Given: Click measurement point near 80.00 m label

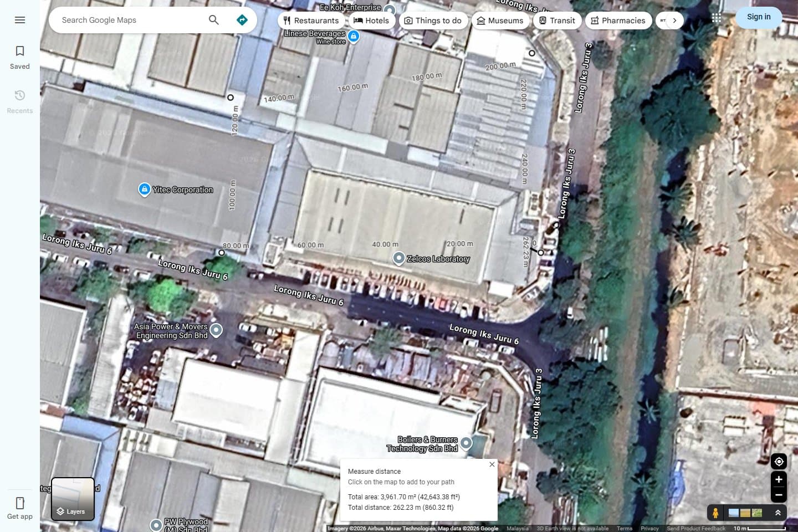Looking at the screenshot, I should (x=221, y=253).
